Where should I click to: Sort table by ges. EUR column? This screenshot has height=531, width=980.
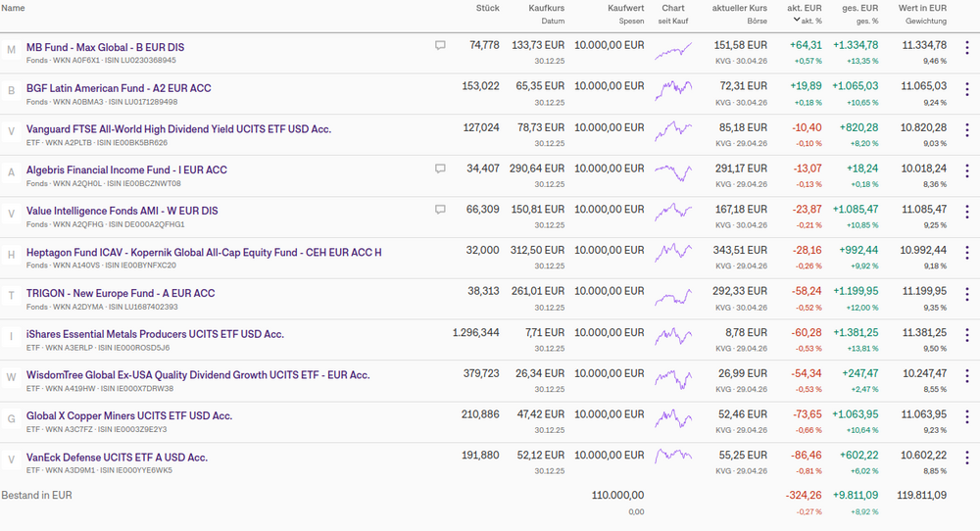point(860,8)
